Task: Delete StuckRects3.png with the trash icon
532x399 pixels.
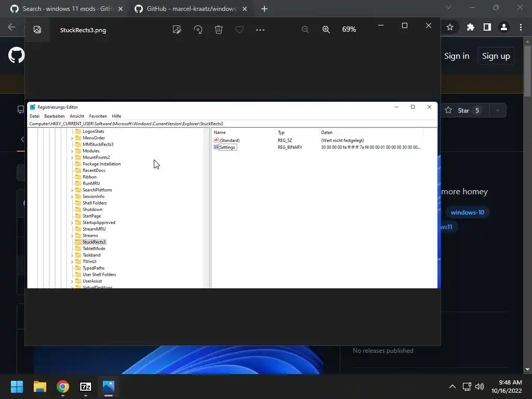Action: point(219,30)
